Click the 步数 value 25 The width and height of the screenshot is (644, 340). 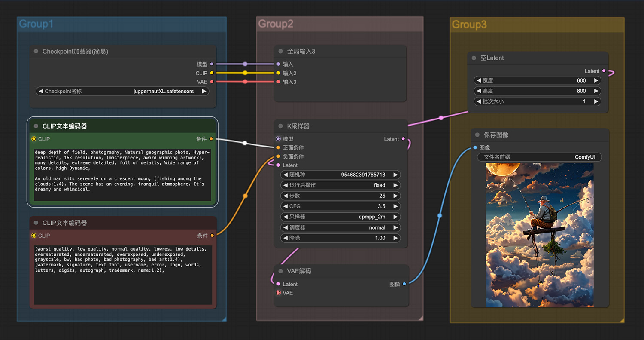coord(382,196)
